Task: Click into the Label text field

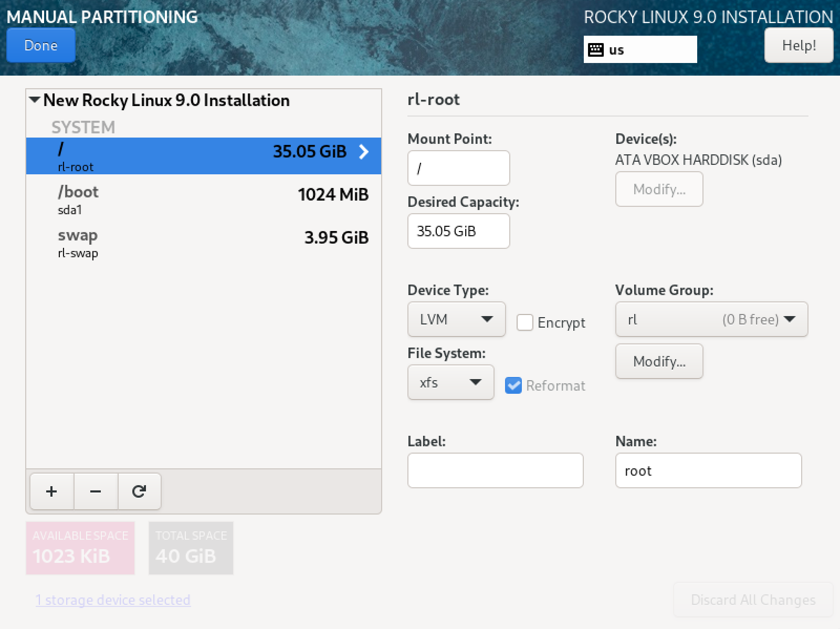Action: click(495, 470)
